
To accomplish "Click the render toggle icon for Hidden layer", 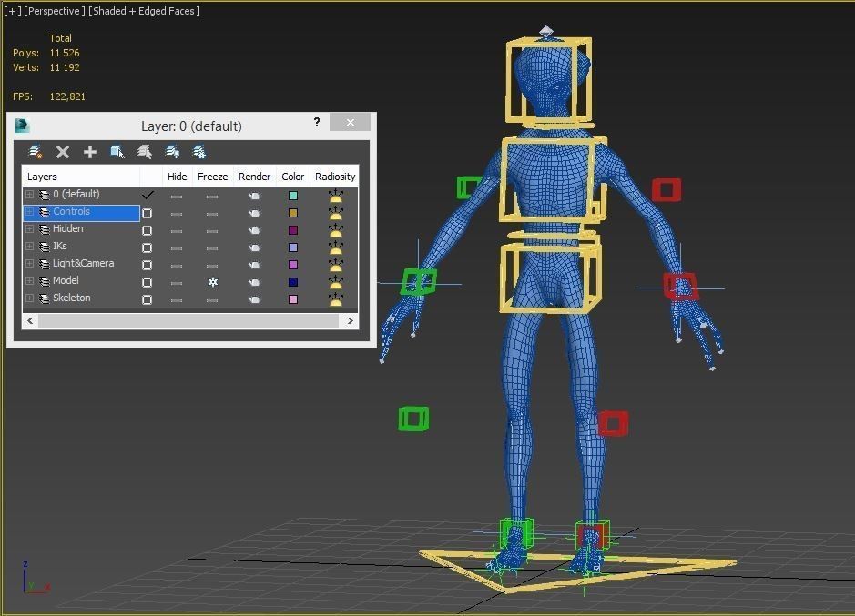I will click(254, 229).
